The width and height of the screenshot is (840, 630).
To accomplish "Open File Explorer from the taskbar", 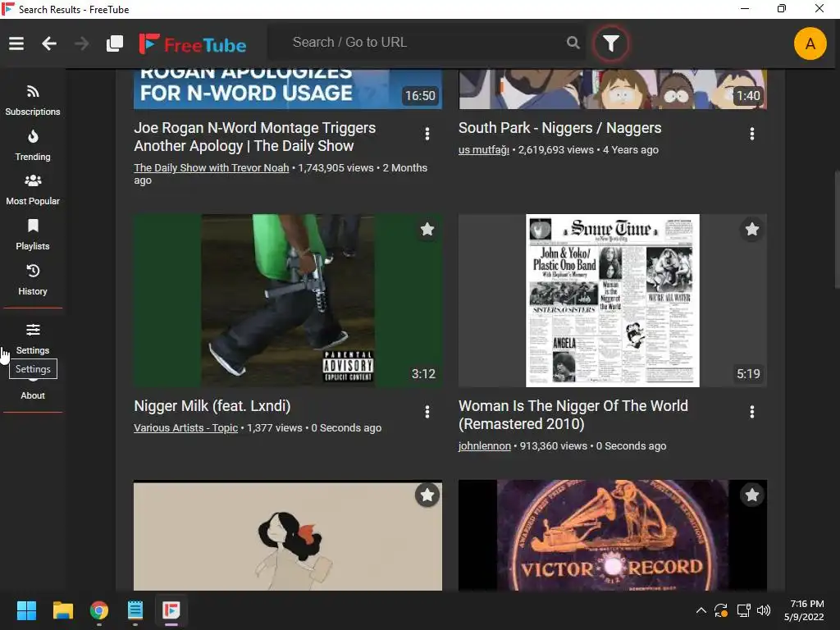I will [x=62, y=610].
